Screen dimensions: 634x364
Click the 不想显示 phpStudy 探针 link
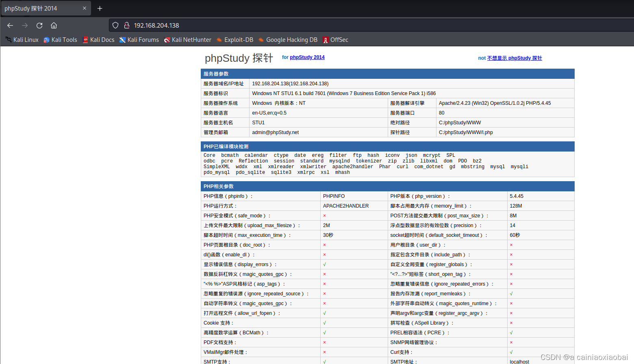515,58
